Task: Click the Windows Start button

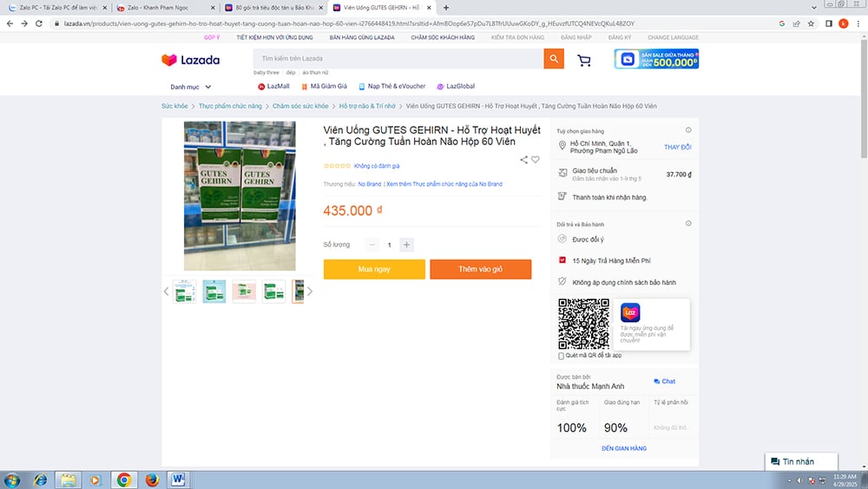Action: [11, 479]
